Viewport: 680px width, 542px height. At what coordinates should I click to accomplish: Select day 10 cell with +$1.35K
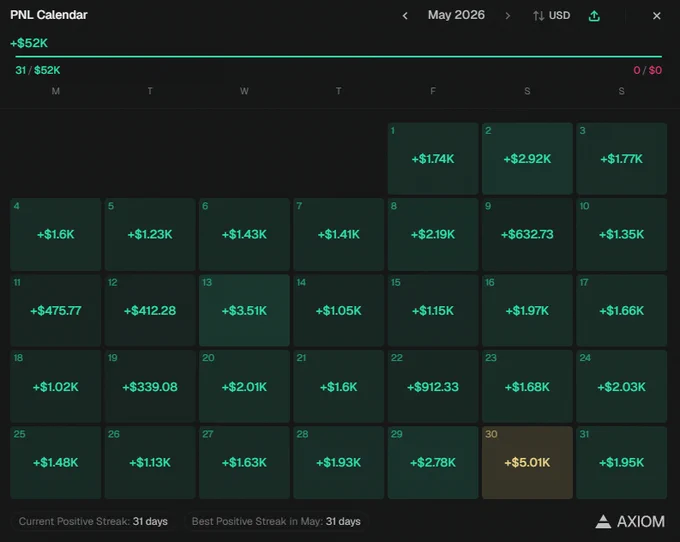pyautogui.click(x=621, y=235)
